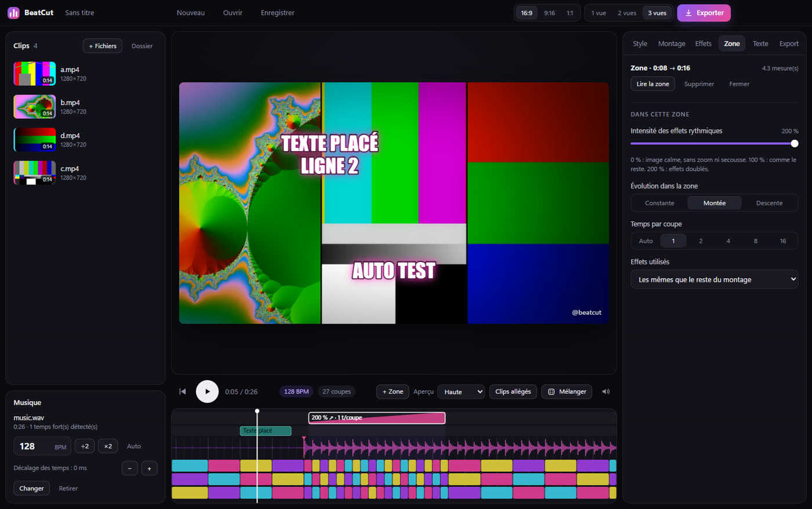This screenshot has width=812, height=509.
Task: Click the Ouvrir menu item
Action: (233, 13)
